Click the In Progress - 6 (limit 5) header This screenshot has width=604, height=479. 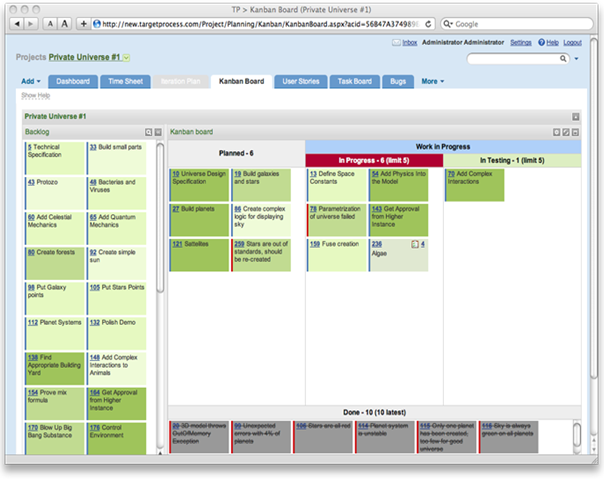[x=374, y=160]
